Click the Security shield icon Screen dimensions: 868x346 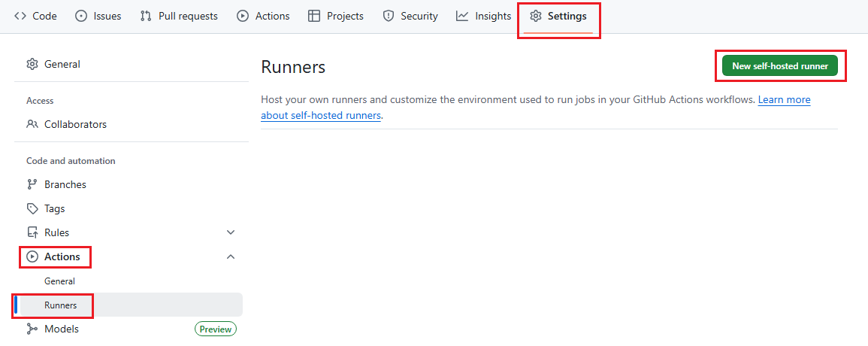pos(389,16)
